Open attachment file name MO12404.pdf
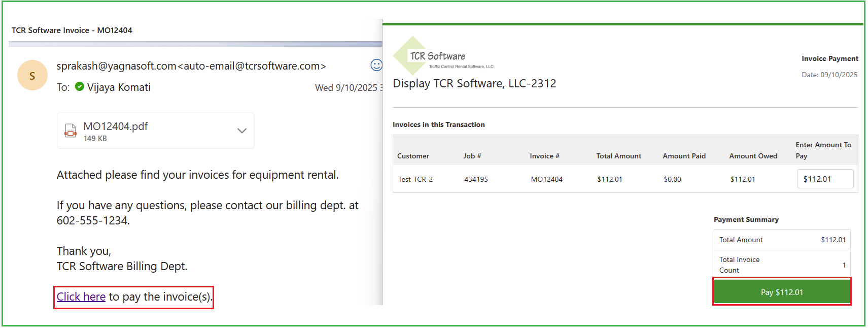This screenshot has width=868, height=328. click(116, 126)
